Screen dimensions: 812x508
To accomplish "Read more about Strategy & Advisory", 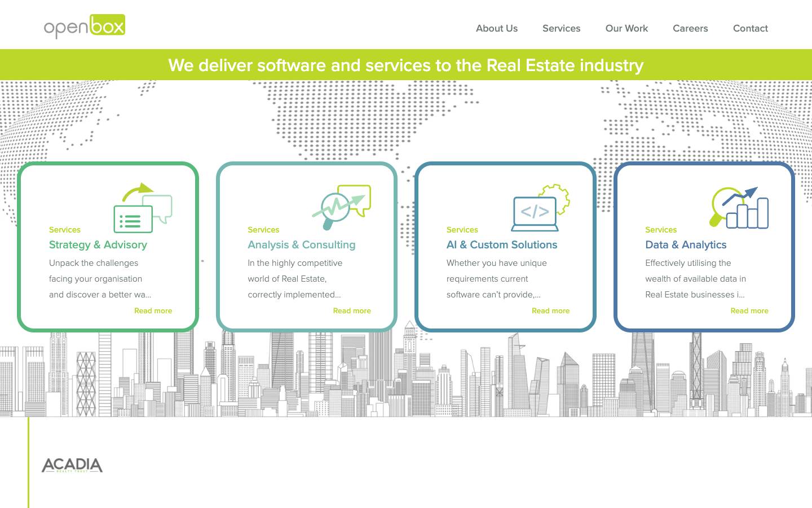I will tap(153, 310).
